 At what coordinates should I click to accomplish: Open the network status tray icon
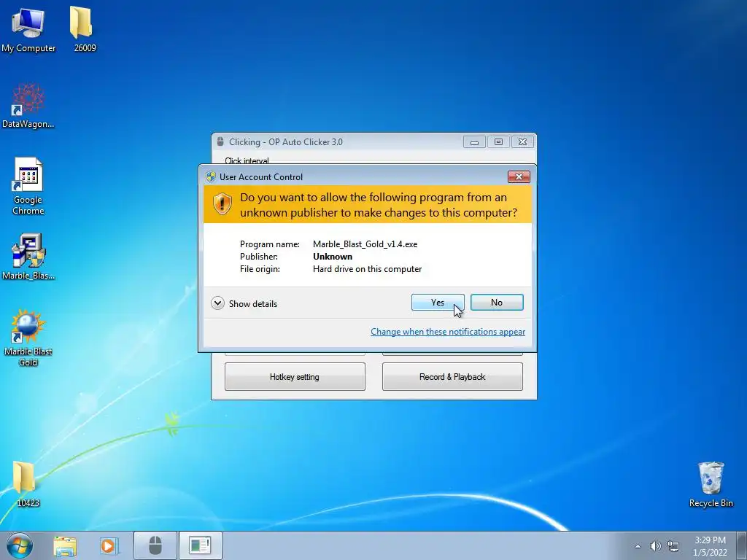tap(673, 546)
